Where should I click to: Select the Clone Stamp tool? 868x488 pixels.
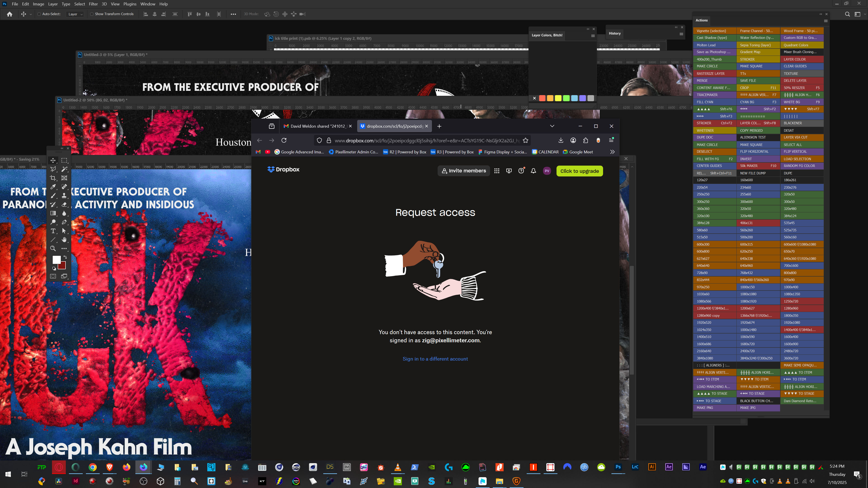[64, 196]
